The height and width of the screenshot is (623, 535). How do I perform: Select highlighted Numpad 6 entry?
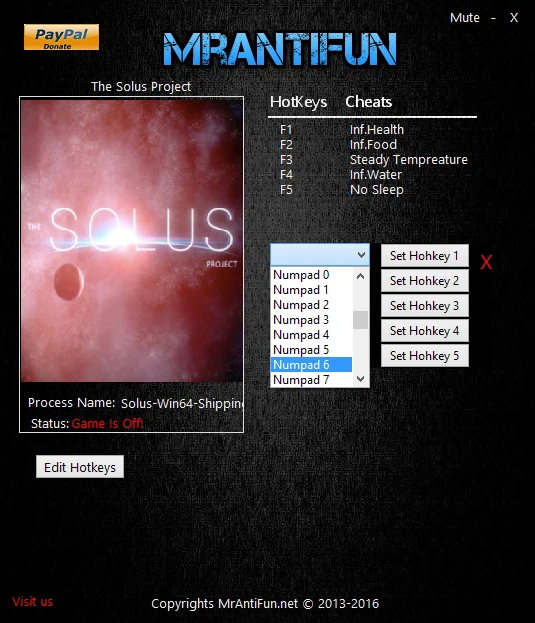pos(311,365)
